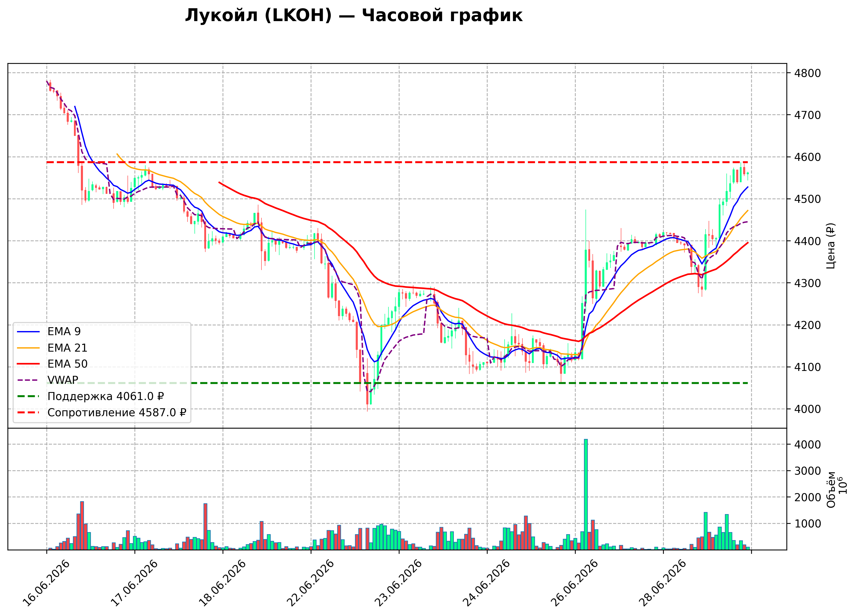Click the tallest green volume bar above 4000

point(586,494)
